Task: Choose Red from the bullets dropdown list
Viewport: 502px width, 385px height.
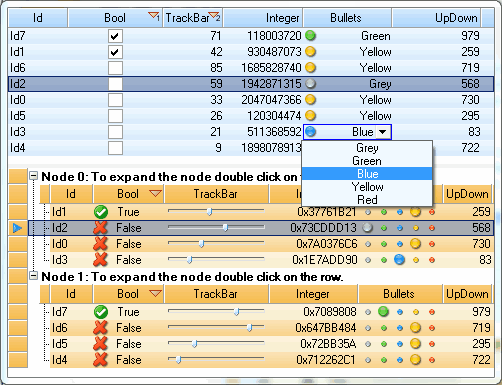Action: [x=367, y=199]
